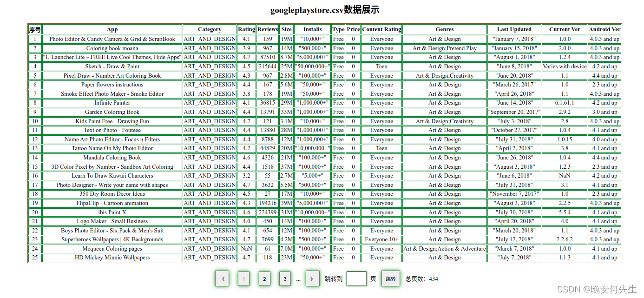Click the 194216 reviews cell
Viewport: 644px width, 298px height.
coord(268,203)
